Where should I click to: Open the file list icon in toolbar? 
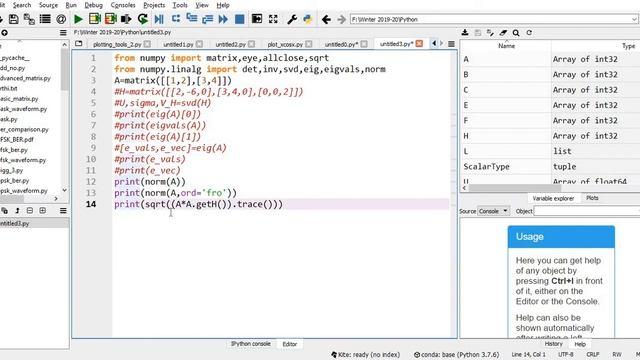tap(45, 19)
